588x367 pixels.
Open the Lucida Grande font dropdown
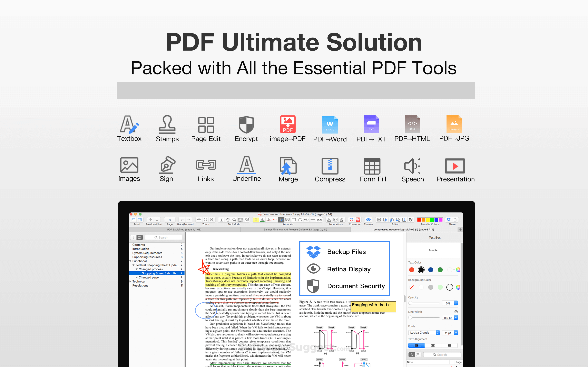coord(424,333)
